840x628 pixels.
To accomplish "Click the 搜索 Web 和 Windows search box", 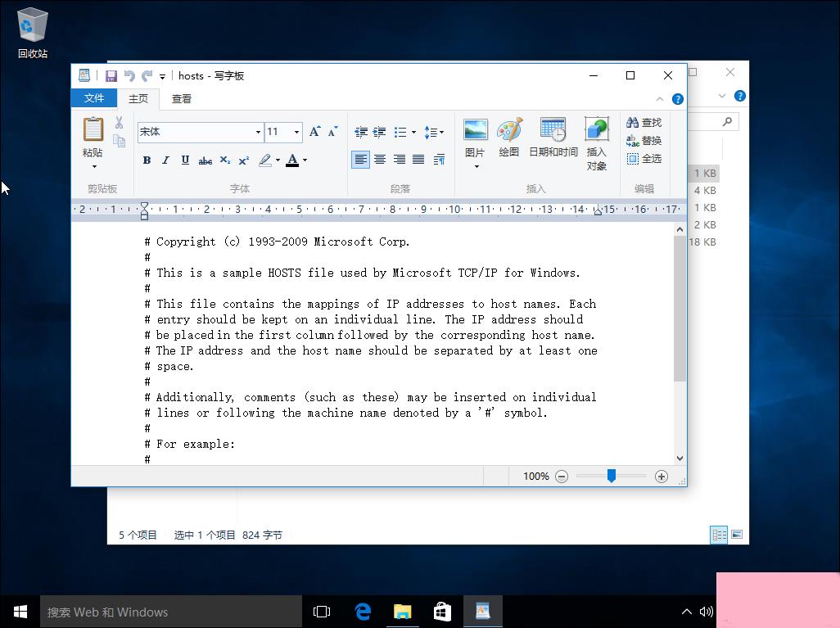I will (171, 612).
